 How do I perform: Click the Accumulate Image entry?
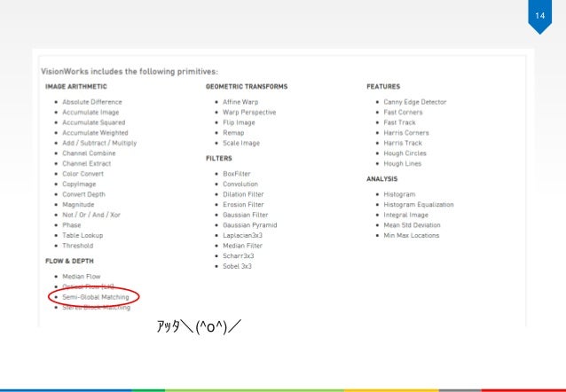tap(90, 113)
